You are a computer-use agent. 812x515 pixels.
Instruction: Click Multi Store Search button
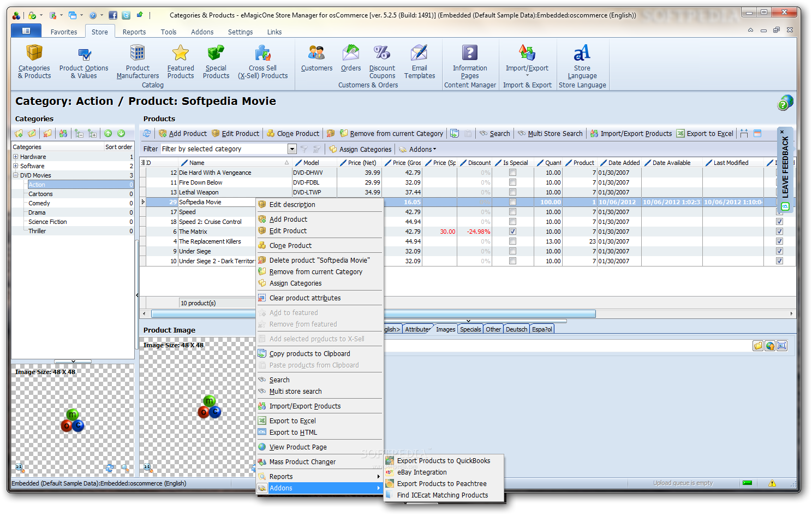(550, 133)
